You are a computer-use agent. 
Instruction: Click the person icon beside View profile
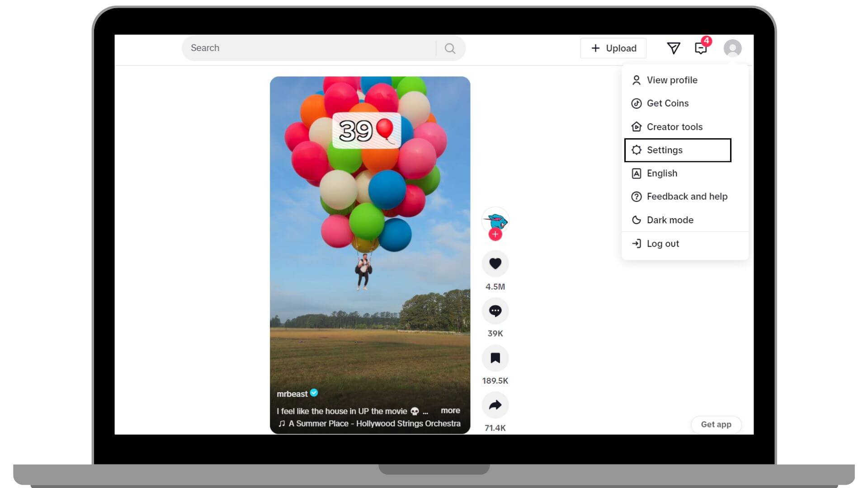[637, 80]
